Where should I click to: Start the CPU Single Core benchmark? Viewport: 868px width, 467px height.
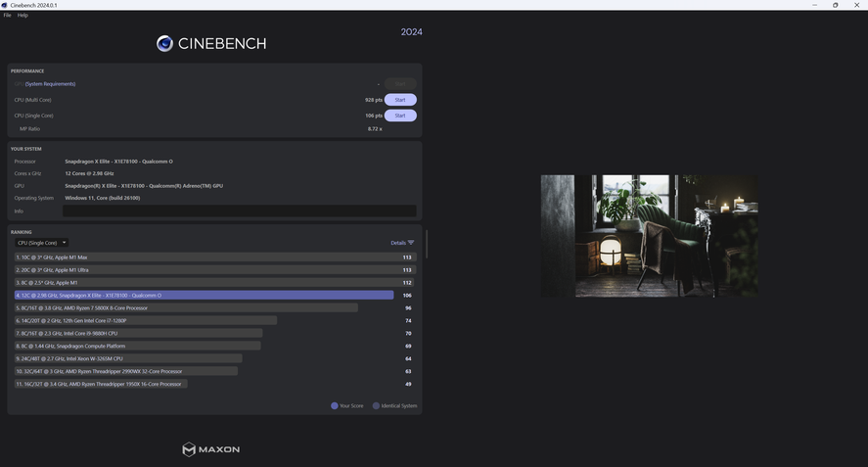(x=400, y=116)
